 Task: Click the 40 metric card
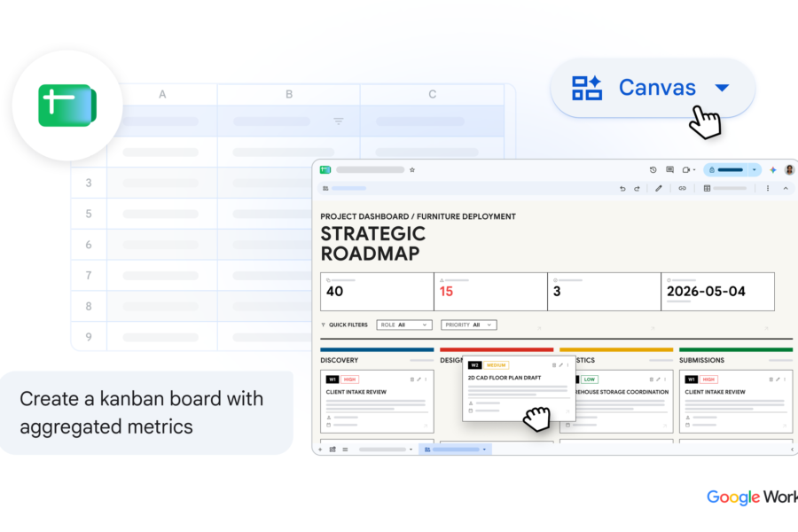click(377, 292)
